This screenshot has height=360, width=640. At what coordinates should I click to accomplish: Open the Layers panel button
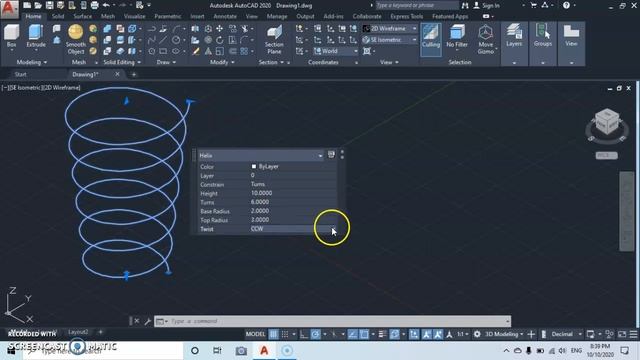point(514,36)
